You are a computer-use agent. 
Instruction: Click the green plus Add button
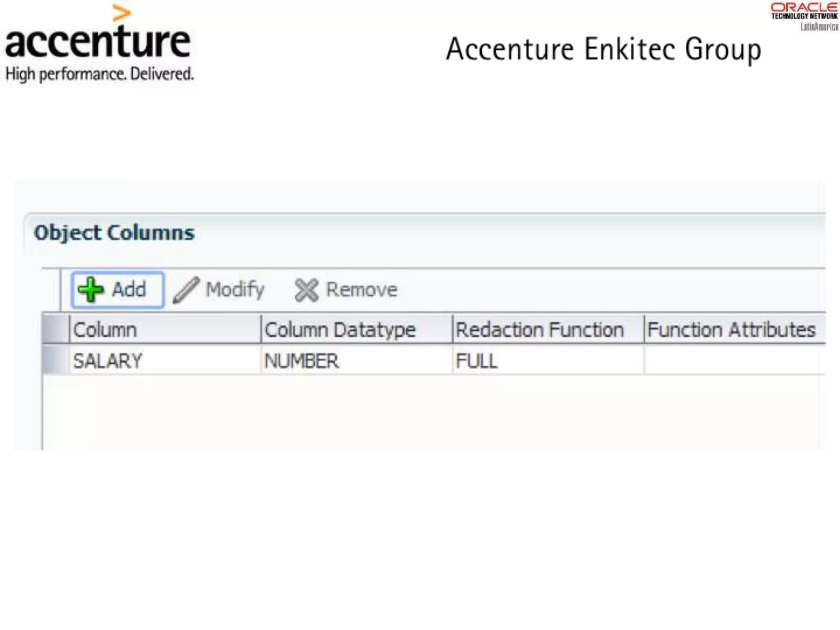[x=117, y=290]
